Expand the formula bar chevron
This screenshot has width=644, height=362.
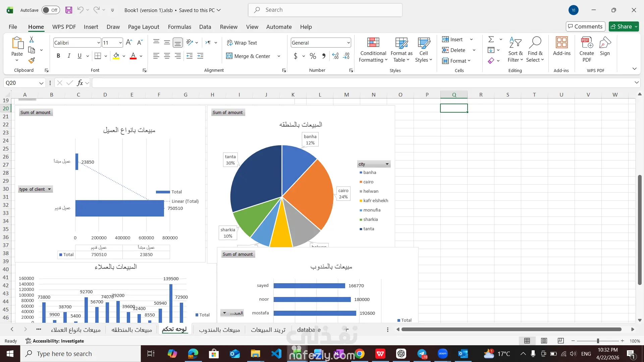click(x=636, y=82)
